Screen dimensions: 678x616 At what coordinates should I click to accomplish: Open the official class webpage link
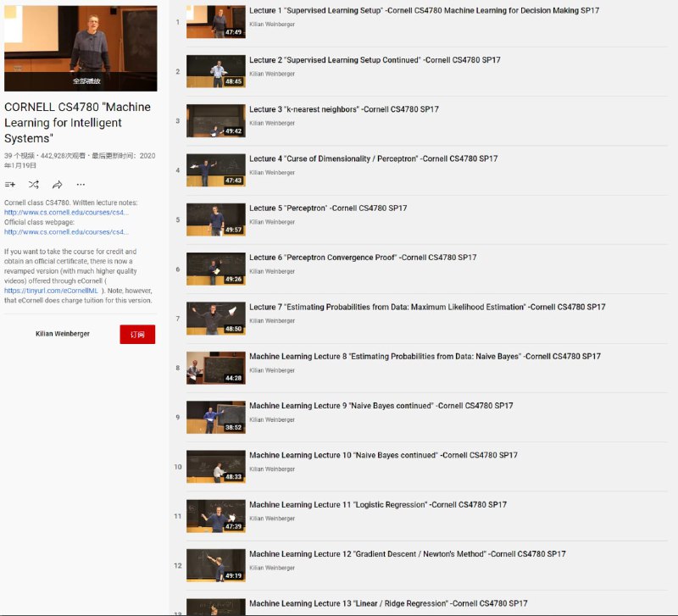click(x=66, y=231)
